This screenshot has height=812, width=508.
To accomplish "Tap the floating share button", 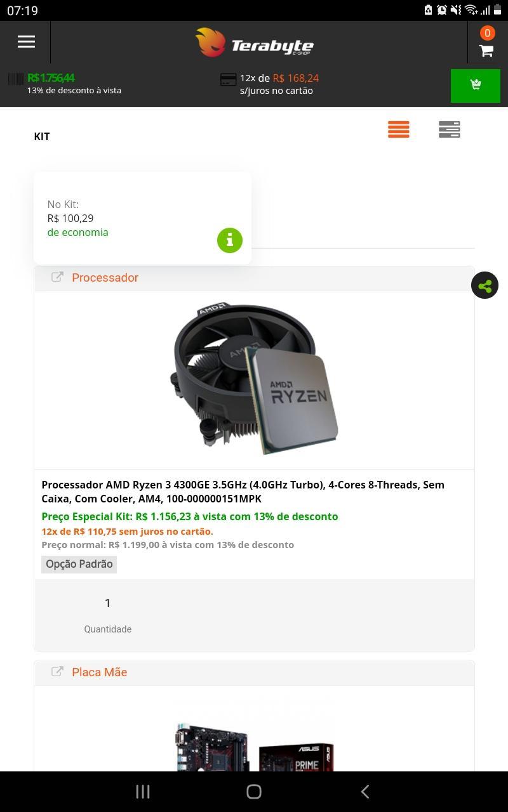I will point(485,285).
